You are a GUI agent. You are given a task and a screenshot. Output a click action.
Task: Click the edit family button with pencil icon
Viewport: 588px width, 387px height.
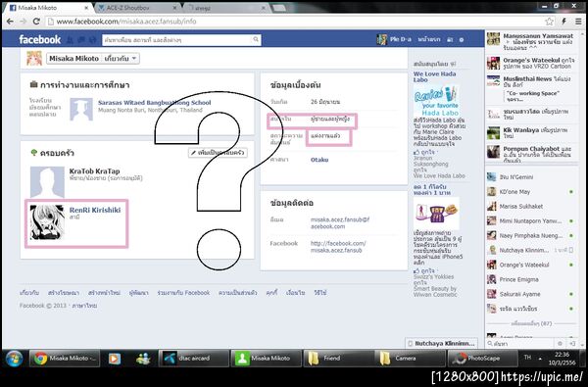pos(218,153)
